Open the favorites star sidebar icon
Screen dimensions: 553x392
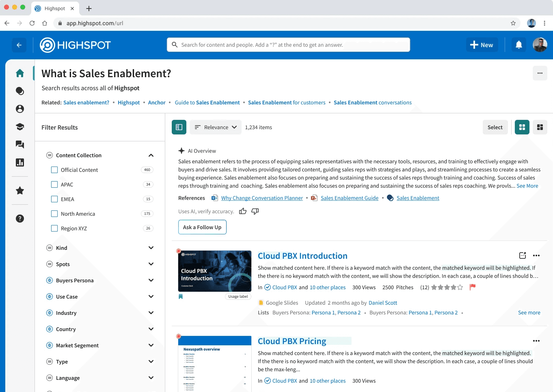click(19, 191)
